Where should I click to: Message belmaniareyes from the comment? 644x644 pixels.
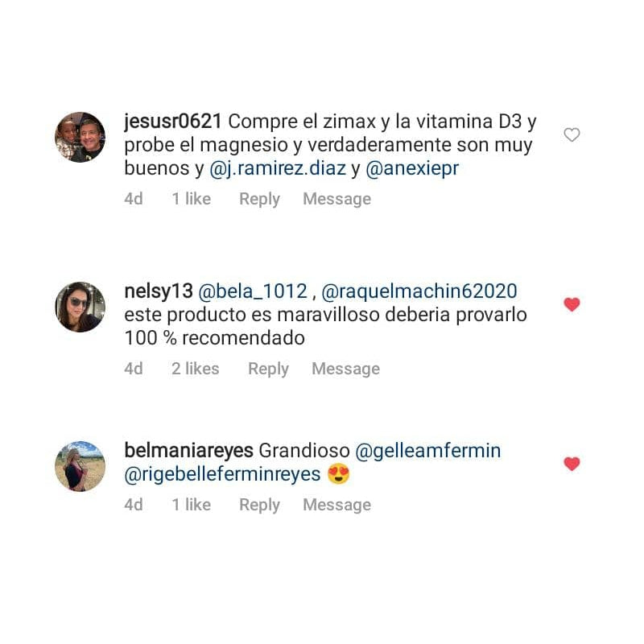click(336, 505)
